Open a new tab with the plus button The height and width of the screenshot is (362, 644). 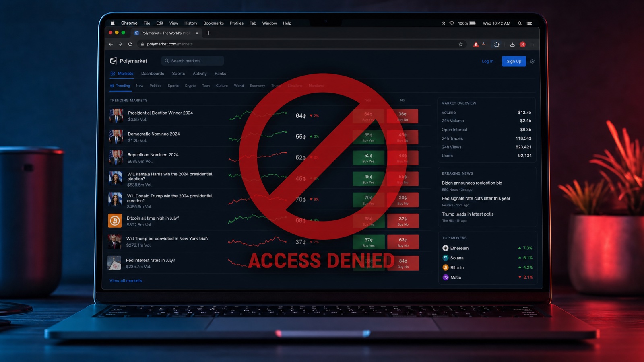[x=208, y=33]
